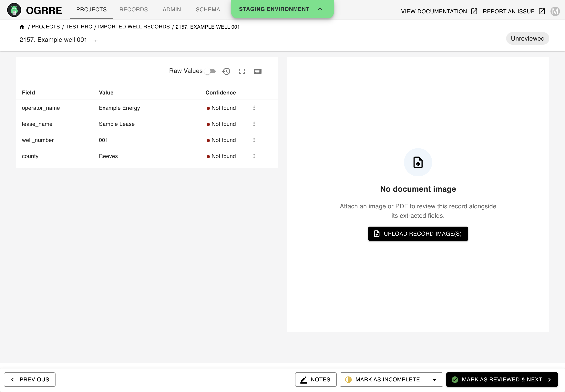Viewport: 565px width, 392px height.
Task: Go to the Previous record
Action: coord(30,379)
